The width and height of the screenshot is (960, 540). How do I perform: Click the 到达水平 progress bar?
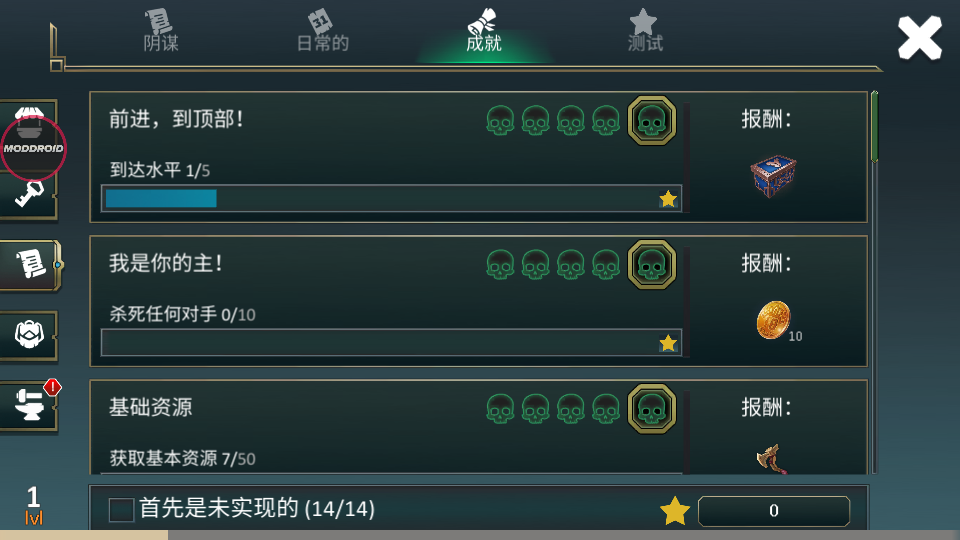[392, 198]
